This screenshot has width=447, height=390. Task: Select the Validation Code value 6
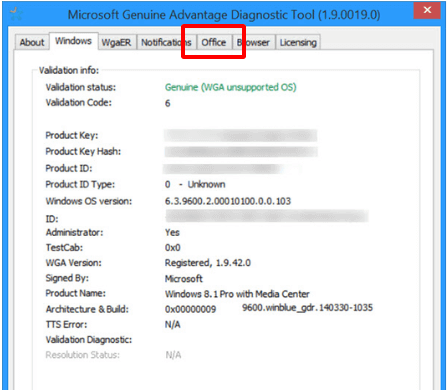coord(168,103)
